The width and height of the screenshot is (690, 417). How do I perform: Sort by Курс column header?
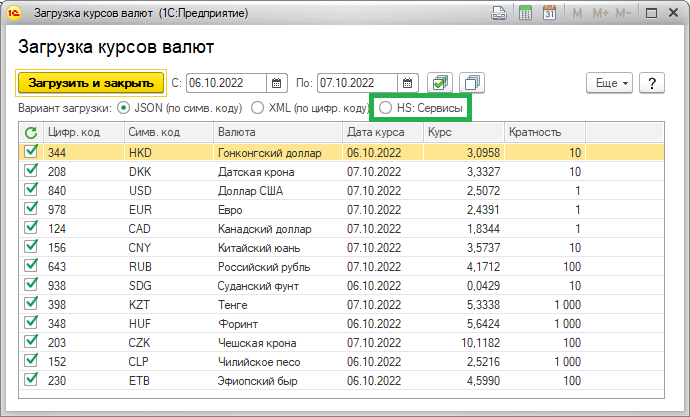tap(464, 132)
